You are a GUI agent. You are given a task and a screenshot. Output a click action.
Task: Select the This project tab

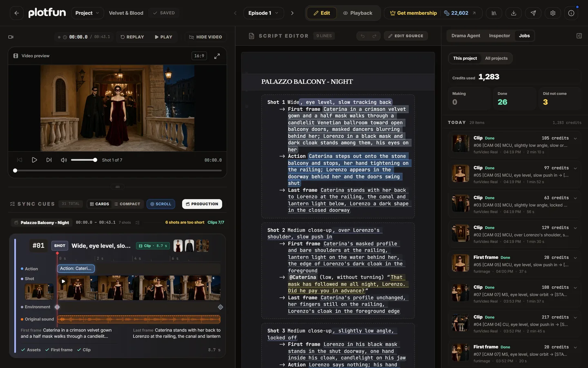pos(465,58)
